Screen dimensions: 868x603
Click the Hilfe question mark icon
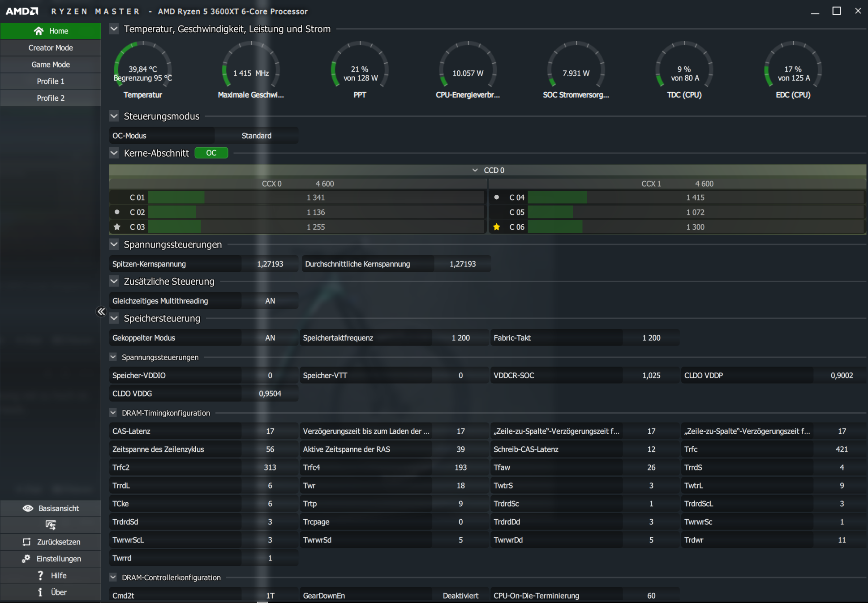point(40,575)
